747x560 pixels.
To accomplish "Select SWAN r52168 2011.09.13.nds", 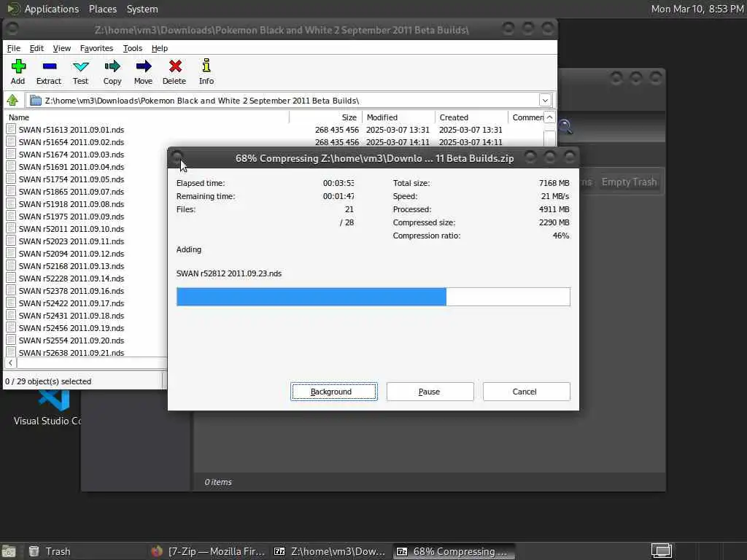I will click(71, 265).
